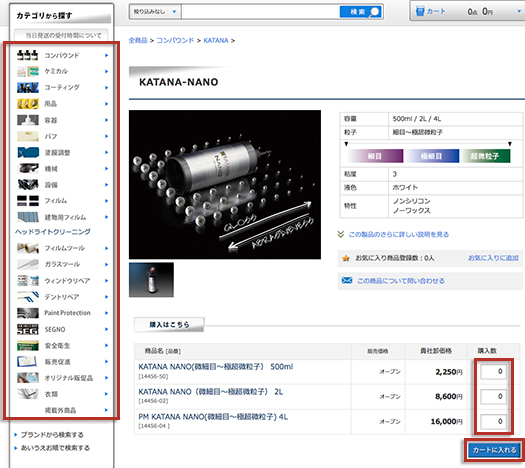Viewport: 525px width, 468px height.
Task: Open the フィルムツール category menu item
Action: (63, 248)
